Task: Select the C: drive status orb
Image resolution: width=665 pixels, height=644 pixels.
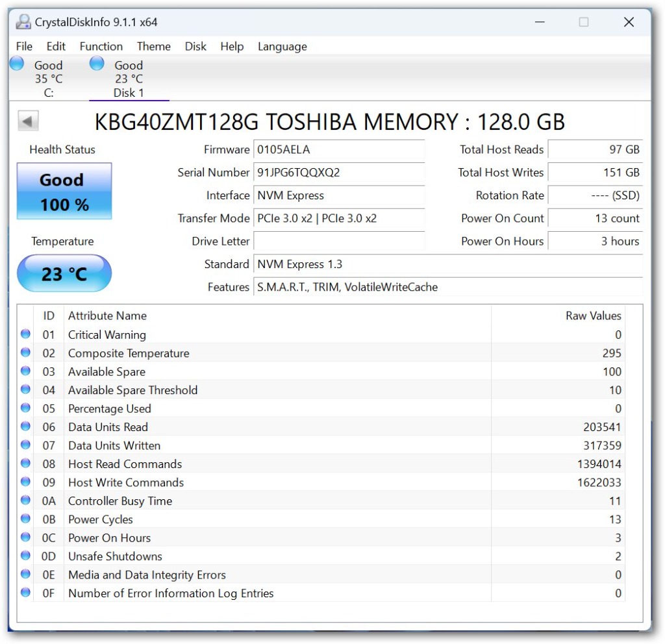Action: click(17, 63)
